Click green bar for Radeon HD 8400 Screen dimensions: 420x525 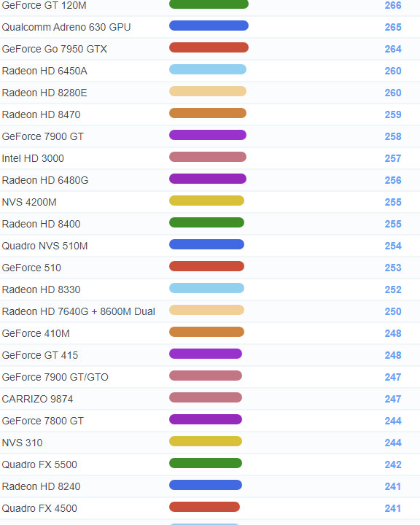click(x=206, y=222)
